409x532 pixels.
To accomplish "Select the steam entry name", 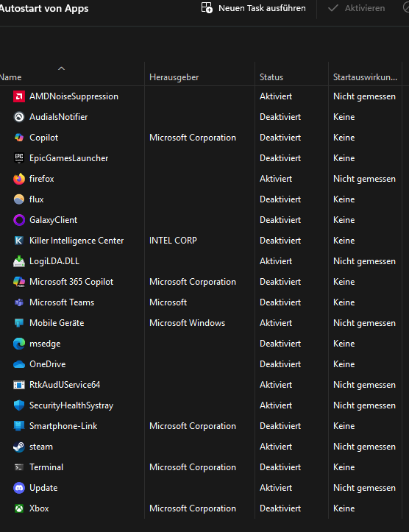I will [41, 447].
